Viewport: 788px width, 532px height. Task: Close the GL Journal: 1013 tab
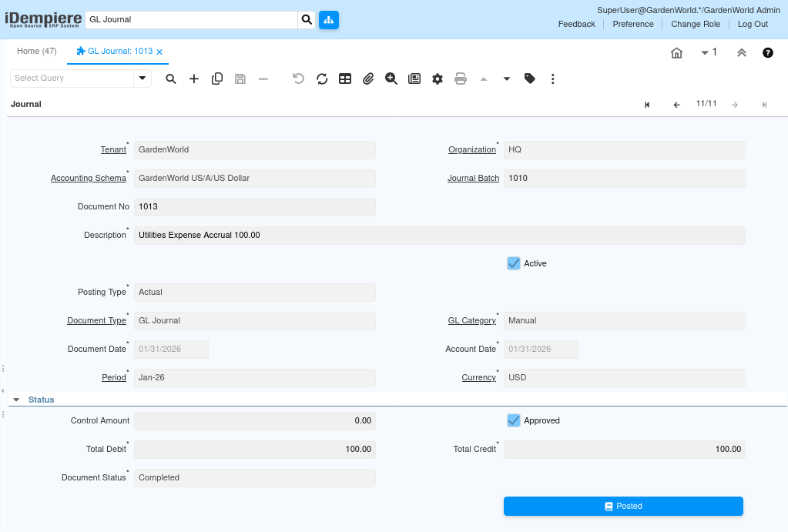point(159,52)
